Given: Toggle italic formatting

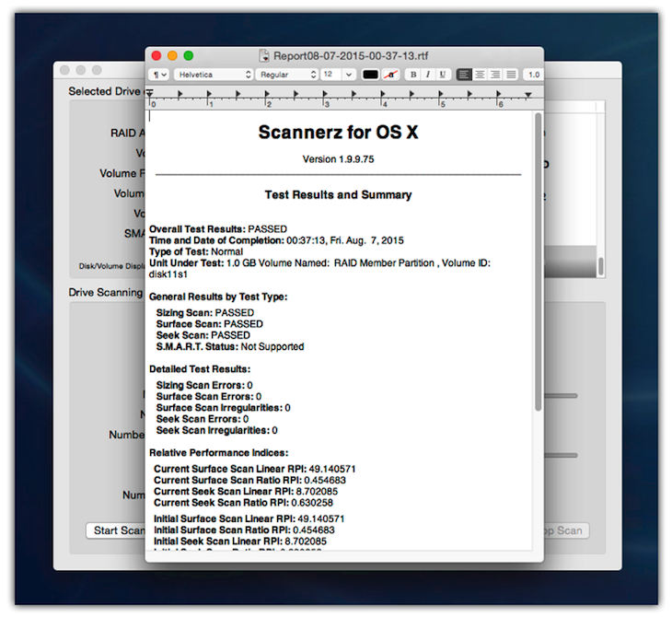Looking at the screenshot, I should coord(428,75).
